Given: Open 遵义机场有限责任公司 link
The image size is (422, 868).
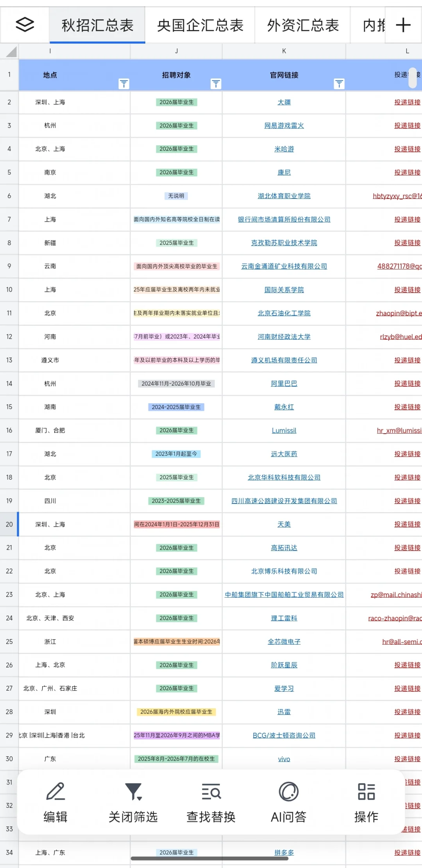Looking at the screenshot, I should pyautogui.click(x=284, y=360).
